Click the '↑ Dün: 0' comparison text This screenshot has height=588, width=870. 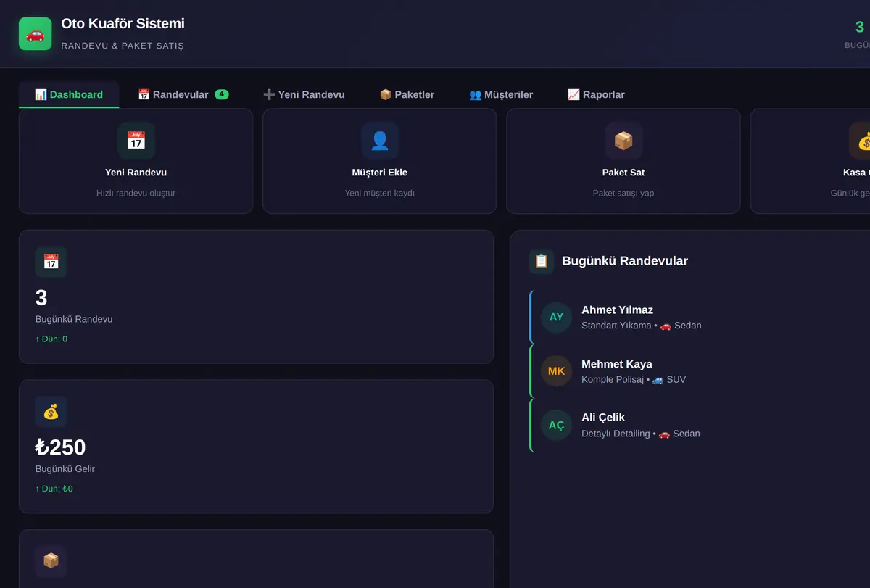(51, 339)
